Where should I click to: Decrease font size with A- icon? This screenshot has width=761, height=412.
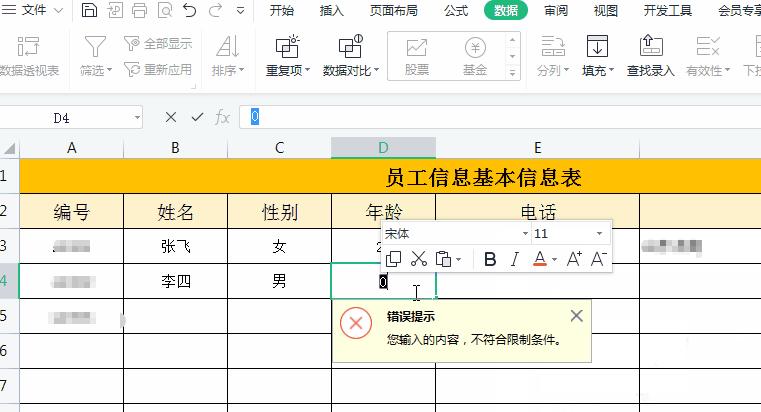tap(599, 259)
